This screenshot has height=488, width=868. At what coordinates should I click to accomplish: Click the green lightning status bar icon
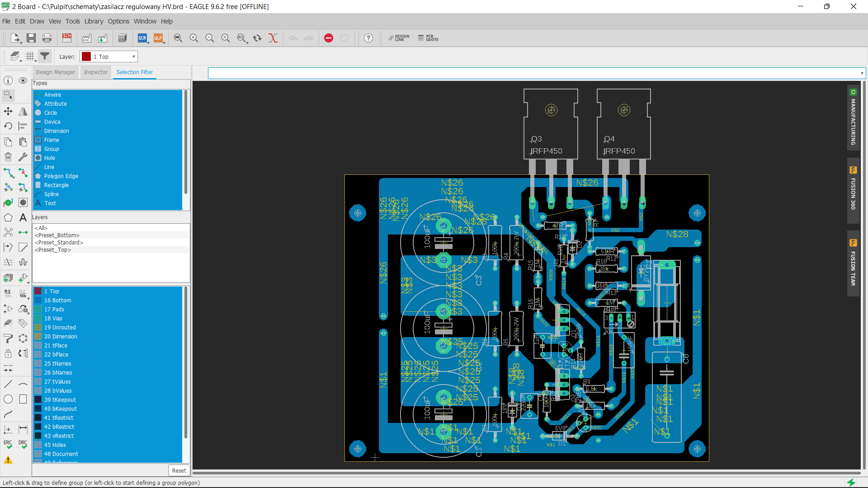[x=851, y=483]
